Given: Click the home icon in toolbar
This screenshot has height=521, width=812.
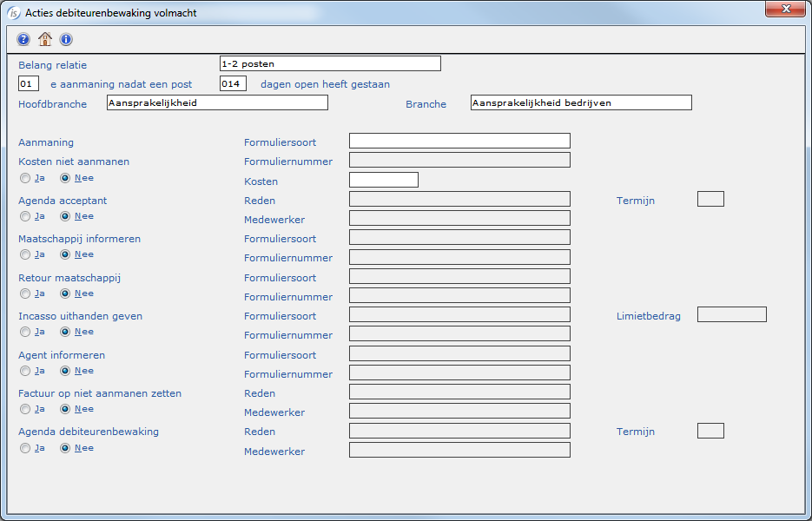Looking at the screenshot, I should point(45,39).
